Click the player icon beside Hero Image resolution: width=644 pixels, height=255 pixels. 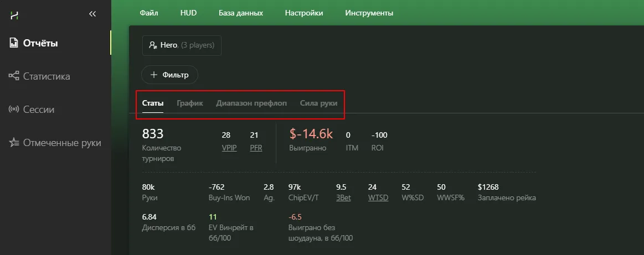153,45
